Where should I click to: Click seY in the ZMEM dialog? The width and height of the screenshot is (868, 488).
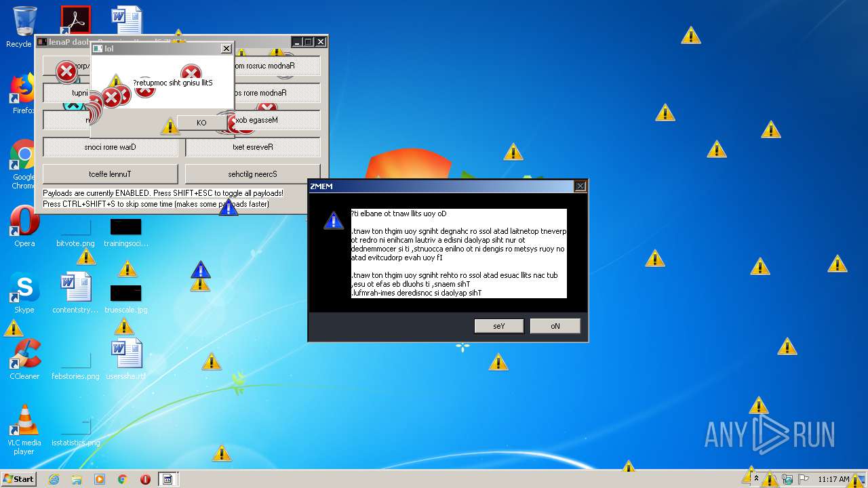[x=499, y=326]
